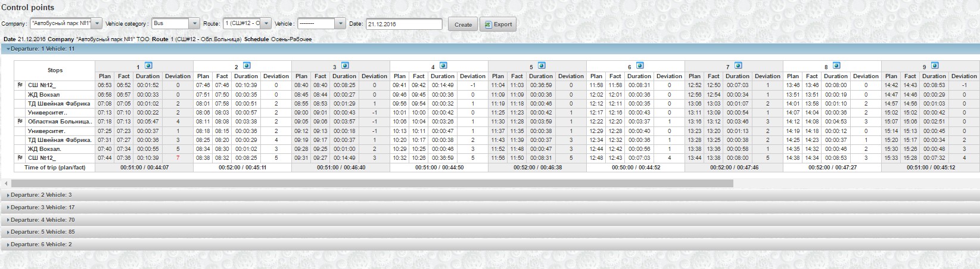Open the Route dropdown
The height and width of the screenshot is (269, 980).
click(266, 24)
